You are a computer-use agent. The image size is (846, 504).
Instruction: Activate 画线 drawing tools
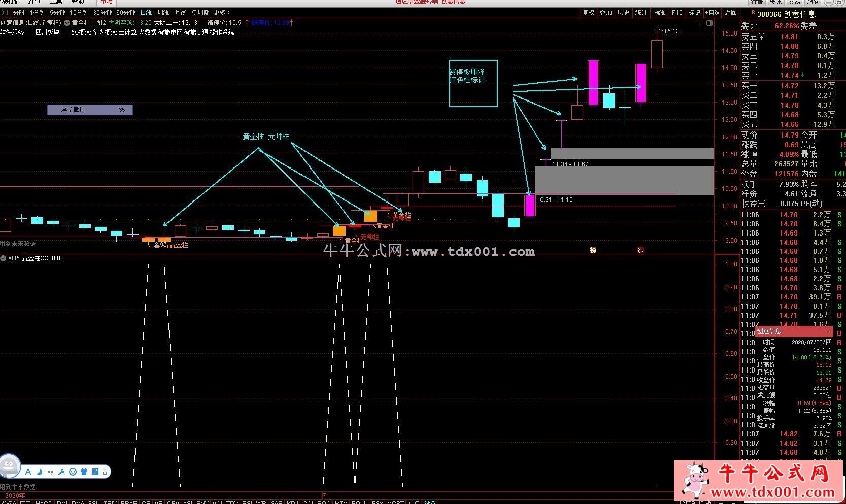tap(659, 13)
